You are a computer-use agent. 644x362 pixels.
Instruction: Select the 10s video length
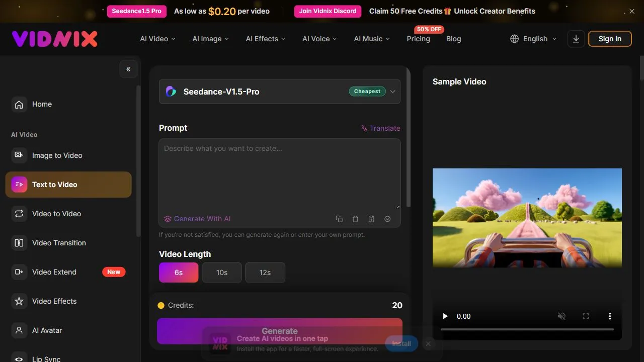(222, 273)
